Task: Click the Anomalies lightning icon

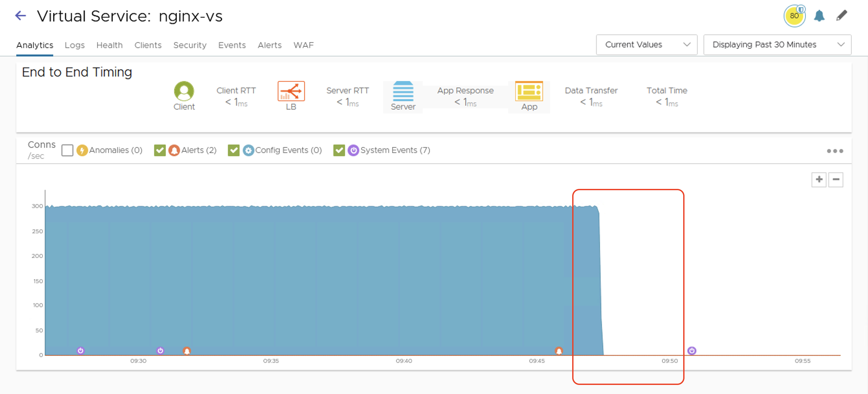Action: [x=82, y=150]
